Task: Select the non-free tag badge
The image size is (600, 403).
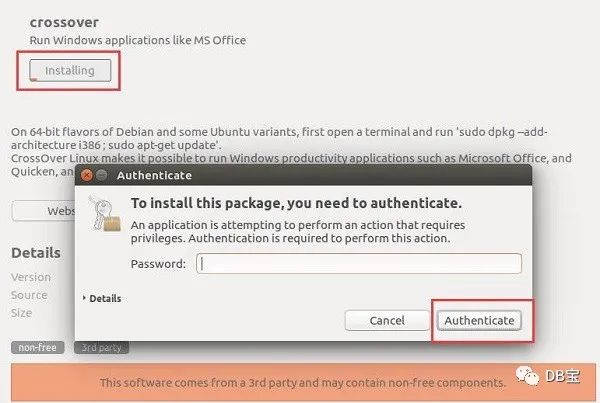Action: click(39, 348)
